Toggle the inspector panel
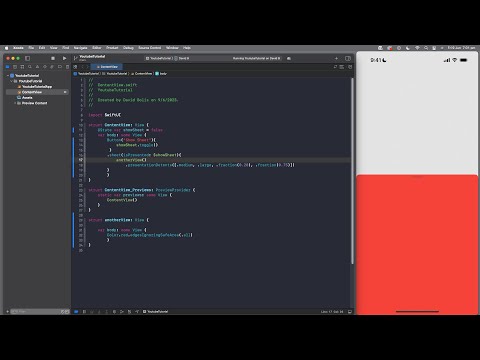The height and width of the screenshot is (360, 480). (348, 58)
